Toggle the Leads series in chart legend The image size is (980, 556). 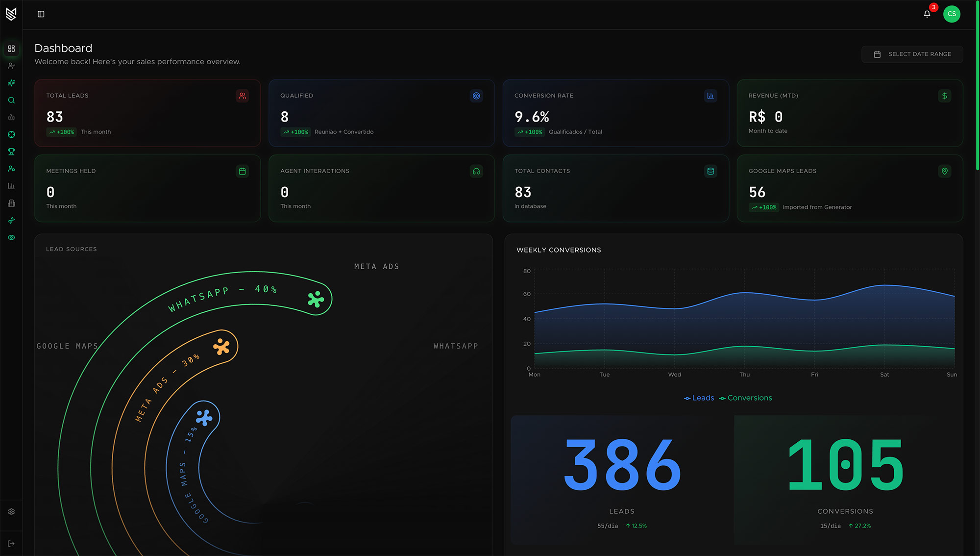[x=699, y=398]
